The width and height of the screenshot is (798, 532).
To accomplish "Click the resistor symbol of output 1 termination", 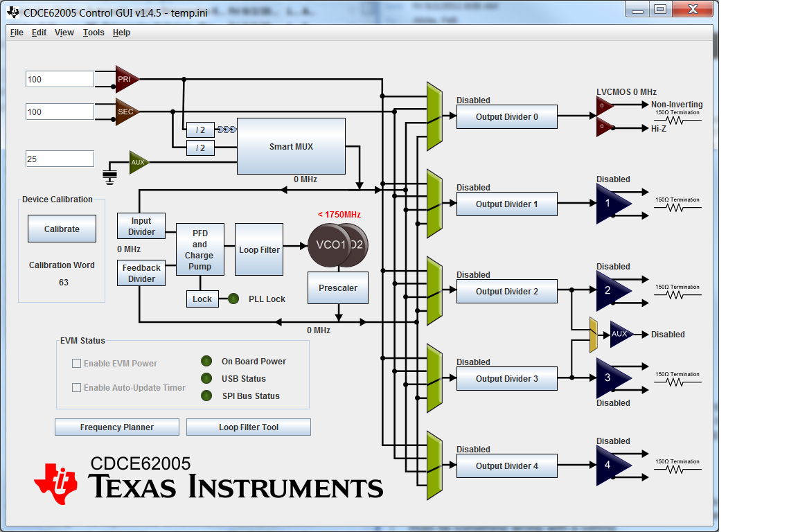I will tap(677, 208).
